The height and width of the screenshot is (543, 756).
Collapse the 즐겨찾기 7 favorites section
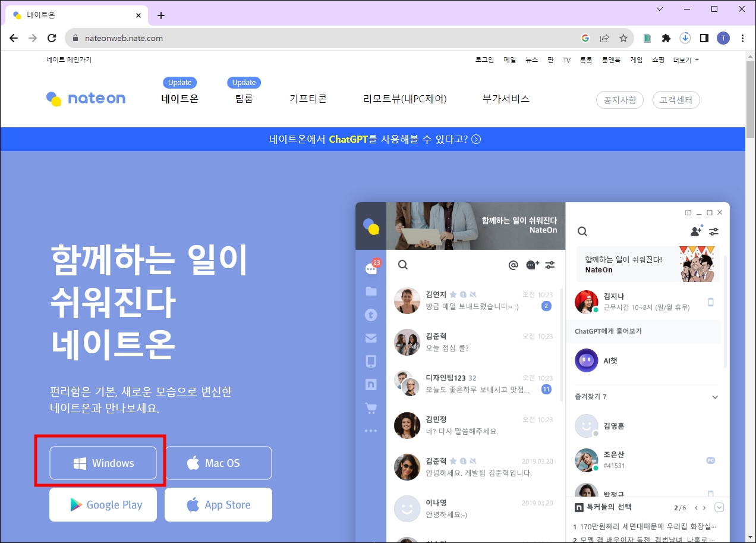[x=716, y=396]
